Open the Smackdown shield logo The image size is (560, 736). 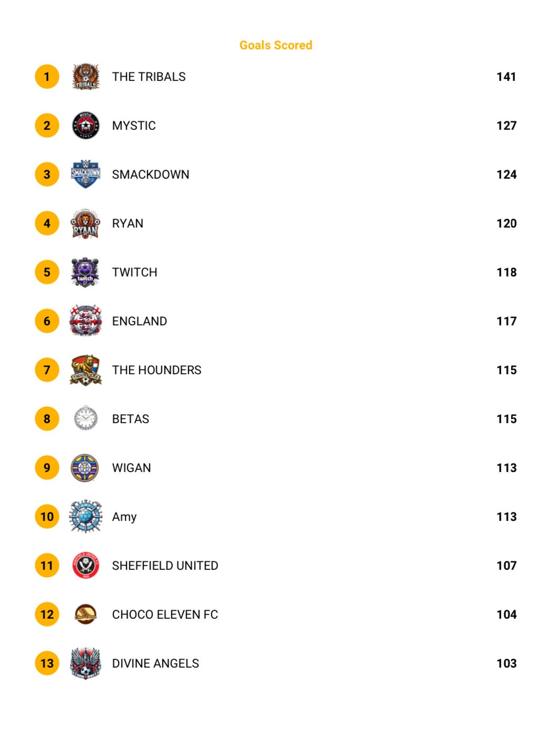[x=86, y=175]
